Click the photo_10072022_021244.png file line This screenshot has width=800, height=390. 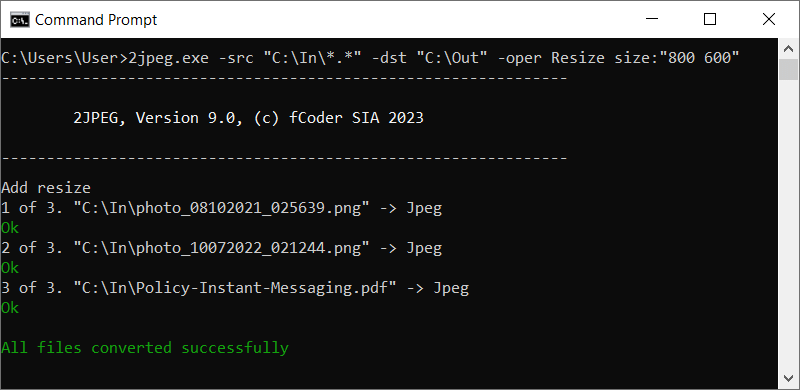[x=221, y=248]
